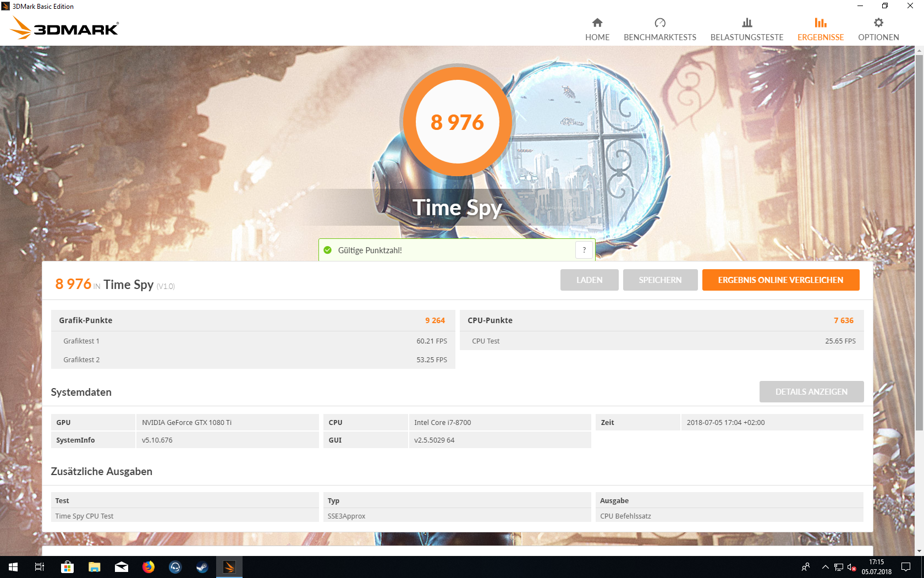Viewport: 924px width, 578px height.
Task: Open the headset app taskbar icon
Action: (175, 567)
